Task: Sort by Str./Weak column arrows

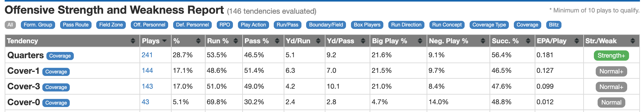Action: click(633, 41)
